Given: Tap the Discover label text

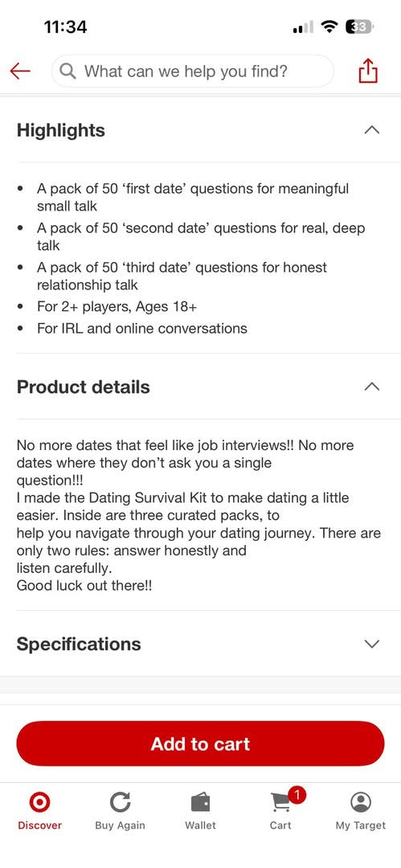Looking at the screenshot, I should (x=40, y=825).
